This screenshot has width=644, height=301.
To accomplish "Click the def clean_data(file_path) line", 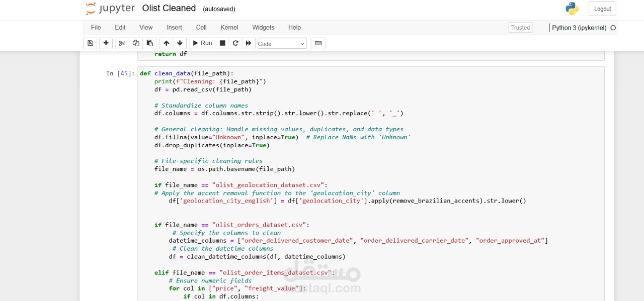I will [x=187, y=73].
